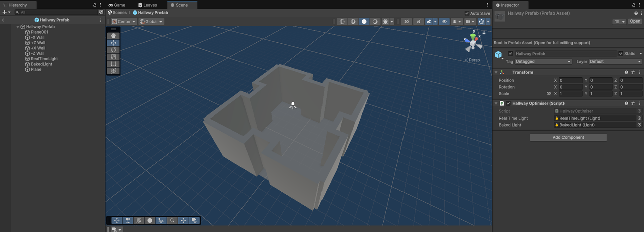Switch to wireframe draw mode
Screen dimensions: 644x232
click(342, 22)
